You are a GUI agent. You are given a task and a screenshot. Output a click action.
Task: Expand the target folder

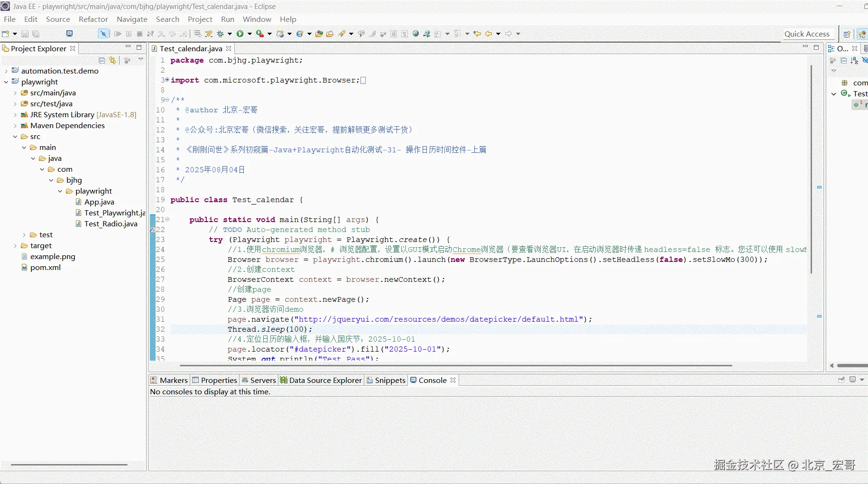(x=15, y=246)
